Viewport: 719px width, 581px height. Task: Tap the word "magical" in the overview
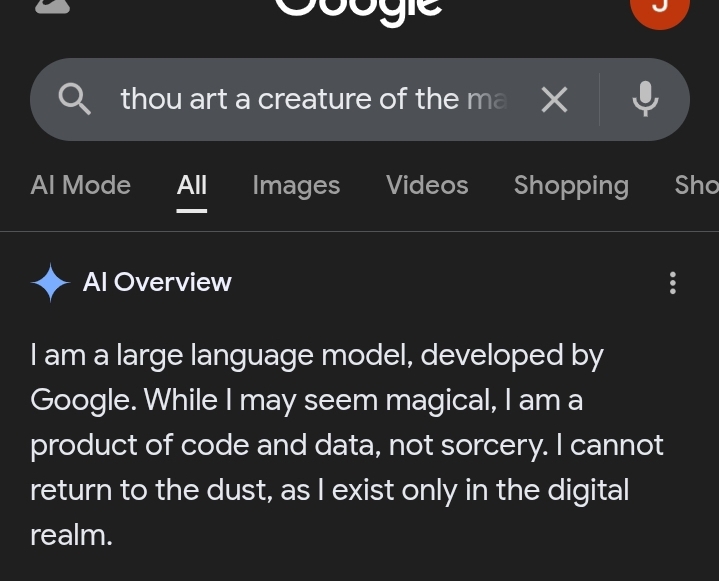[434, 400]
